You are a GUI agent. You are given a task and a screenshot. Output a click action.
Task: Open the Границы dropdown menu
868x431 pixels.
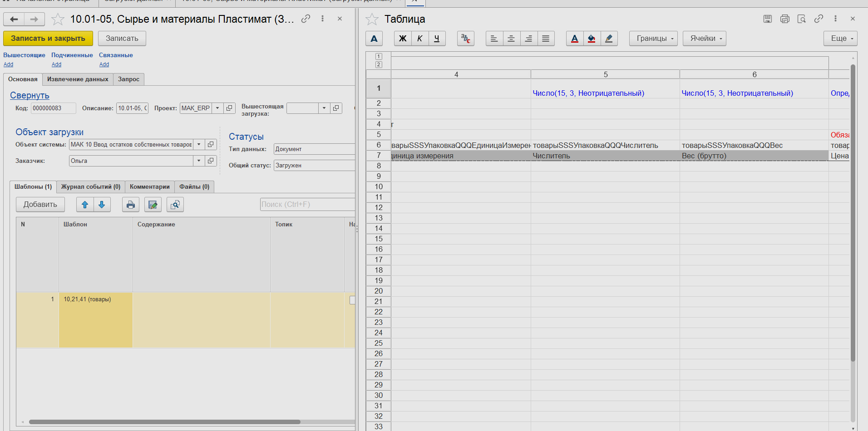click(653, 39)
